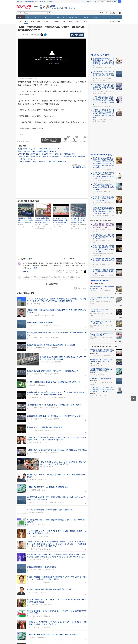
Task: Open the エキスパート navigation tab
Action: point(48,17)
